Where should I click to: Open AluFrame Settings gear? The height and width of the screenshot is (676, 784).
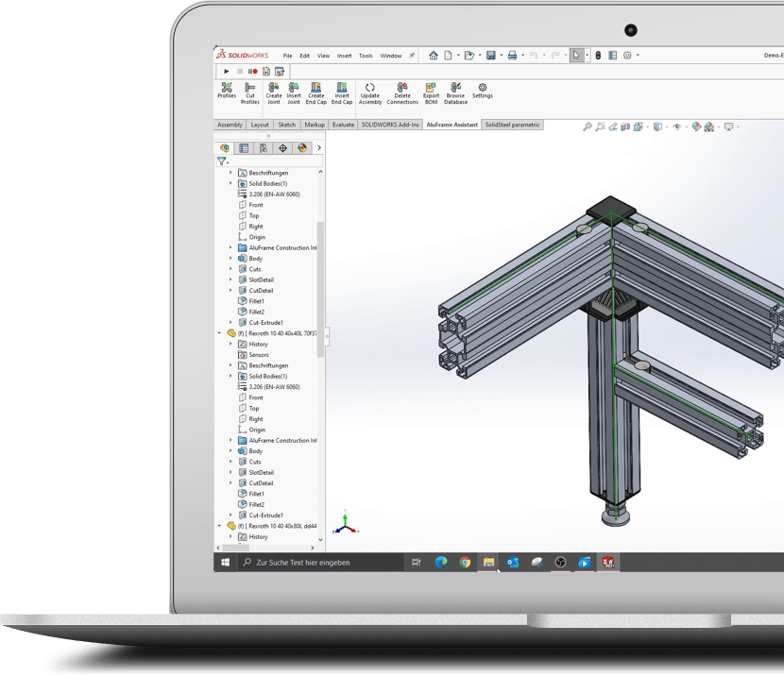click(482, 92)
